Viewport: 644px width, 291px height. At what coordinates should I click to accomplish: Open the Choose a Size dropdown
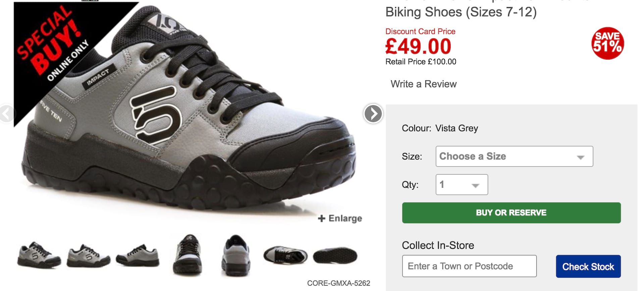point(514,156)
